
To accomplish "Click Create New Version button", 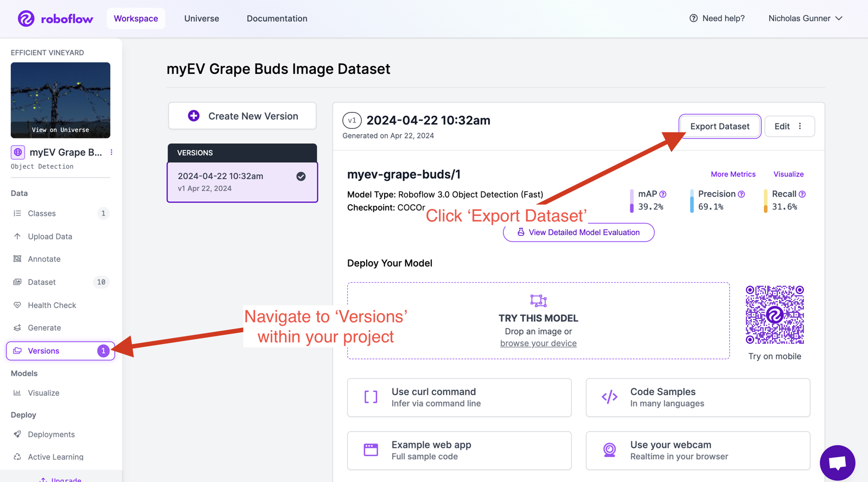I will pos(242,116).
